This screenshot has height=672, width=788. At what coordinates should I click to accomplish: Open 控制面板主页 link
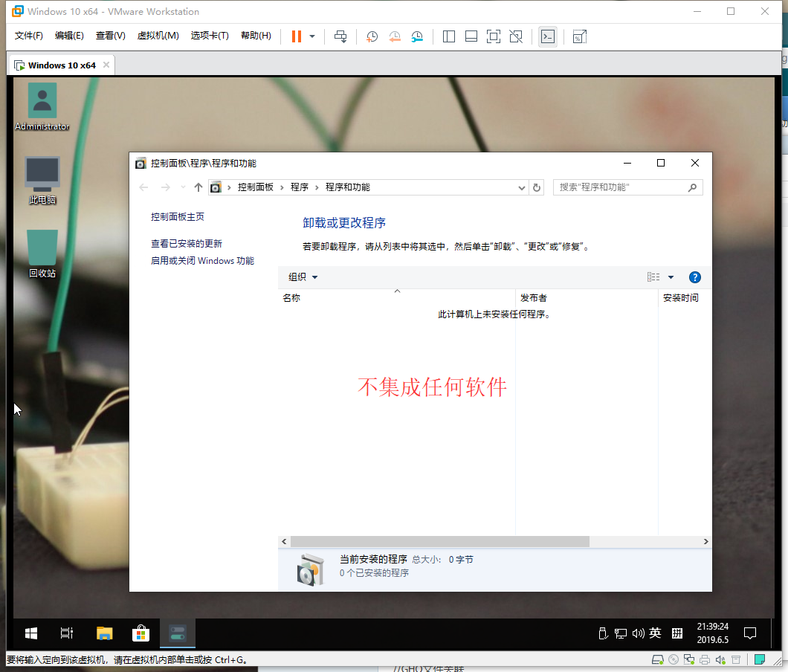click(178, 216)
